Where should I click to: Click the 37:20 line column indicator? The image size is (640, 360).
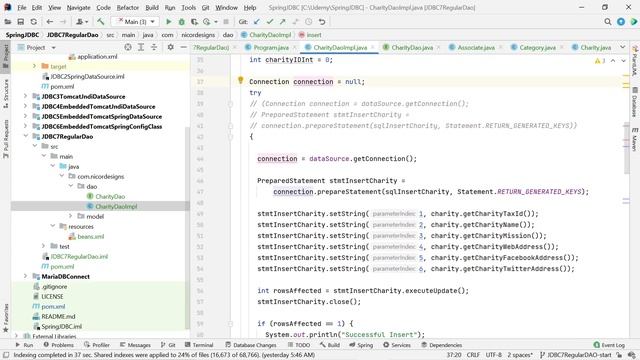pyautogui.click(x=453, y=355)
